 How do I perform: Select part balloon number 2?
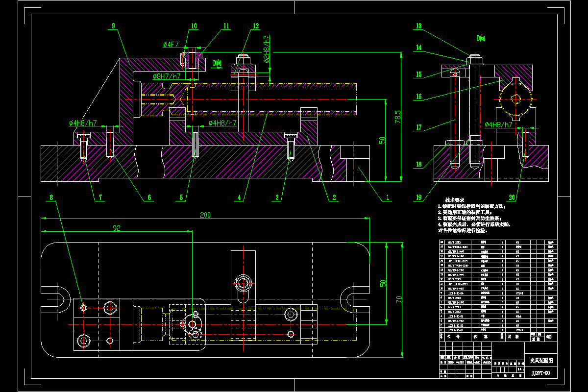point(334,198)
